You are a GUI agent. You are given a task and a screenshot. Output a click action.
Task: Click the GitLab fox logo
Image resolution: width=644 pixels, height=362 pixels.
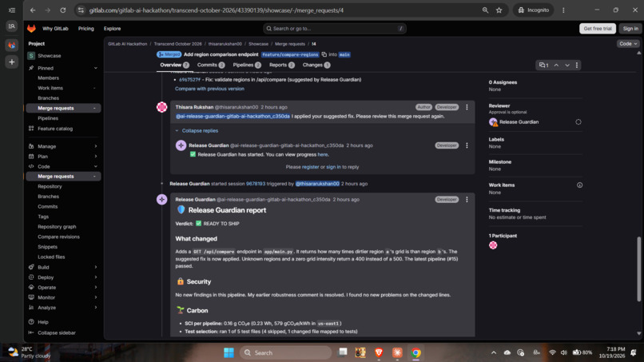point(31,28)
